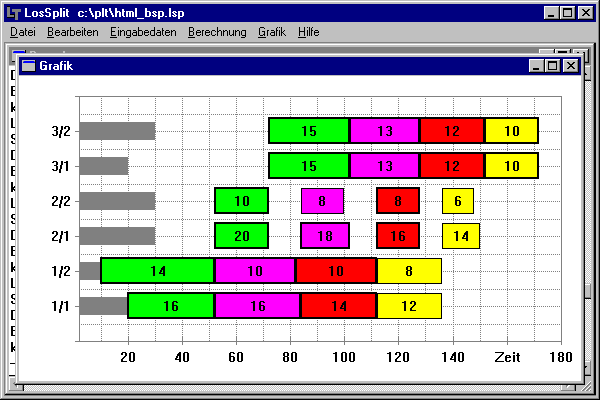This screenshot has height=400, width=600.
Task: Open the Hilfe menu
Action: coord(308,32)
